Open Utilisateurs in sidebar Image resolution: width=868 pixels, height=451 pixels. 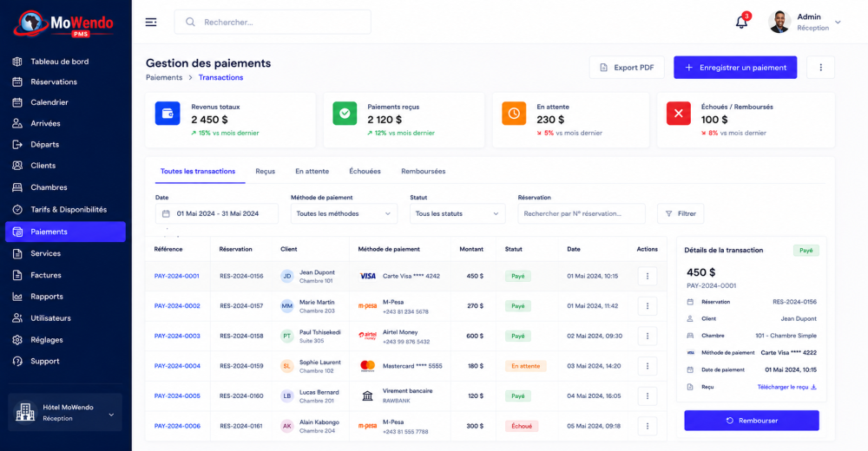point(65,318)
